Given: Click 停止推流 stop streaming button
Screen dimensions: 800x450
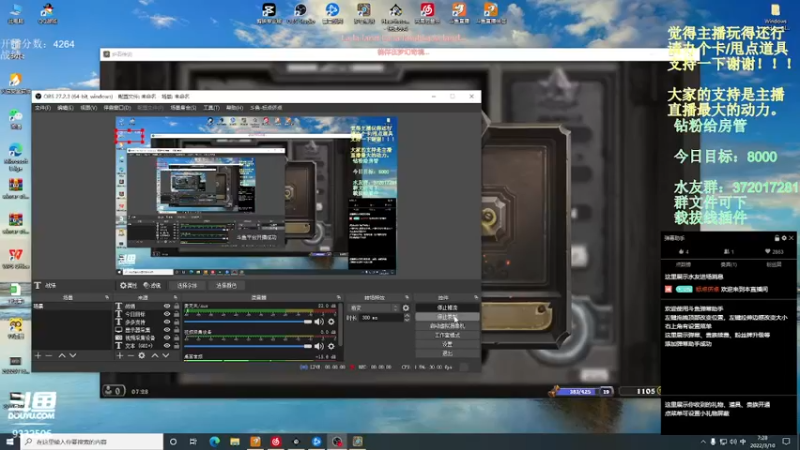Looking at the screenshot, I should tap(447, 308).
